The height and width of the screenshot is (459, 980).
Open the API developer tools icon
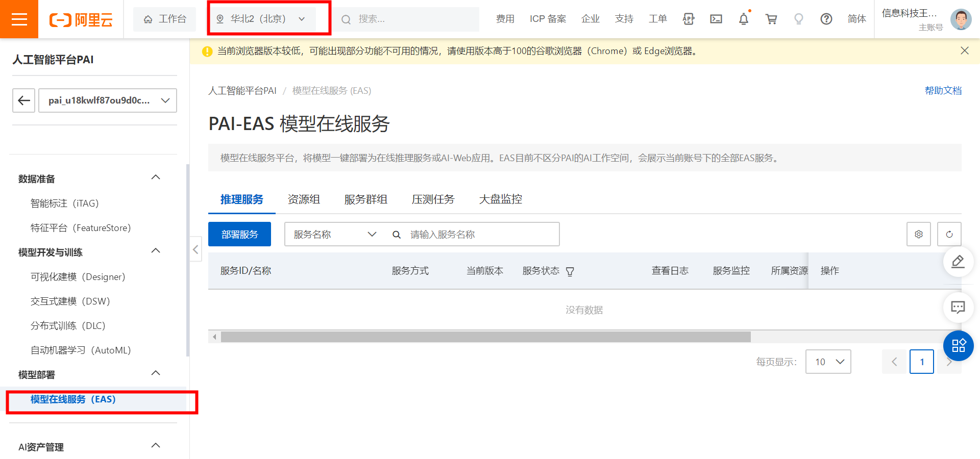tap(689, 19)
